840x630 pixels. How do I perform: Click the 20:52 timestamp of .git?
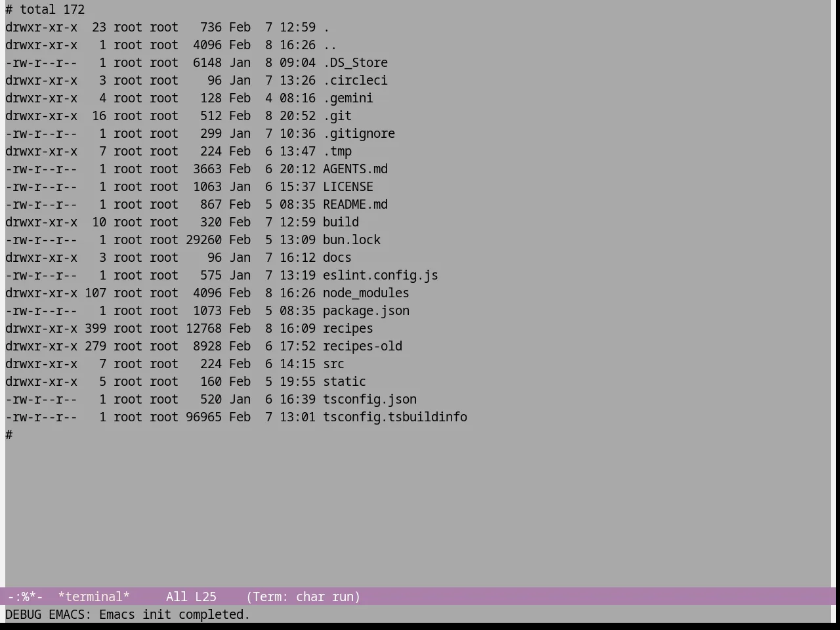[297, 115]
